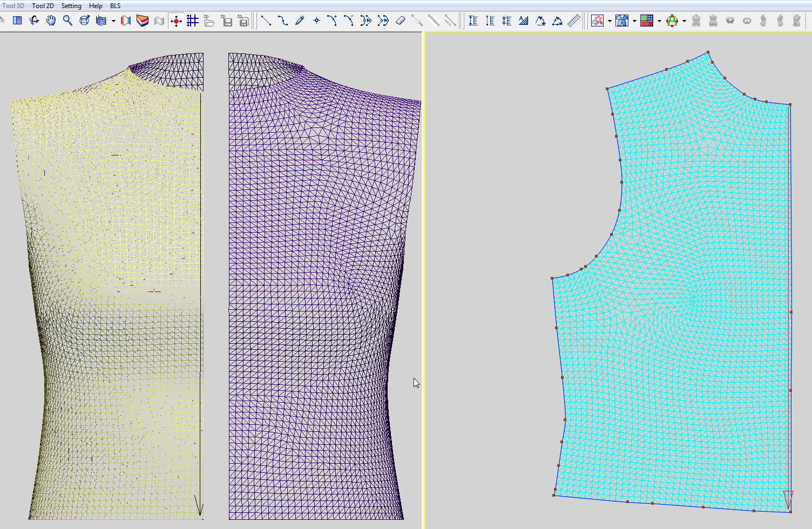Viewport: 812px width, 529px height.
Task: Click the rotate 3D view icon
Action: [x=34, y=21]
